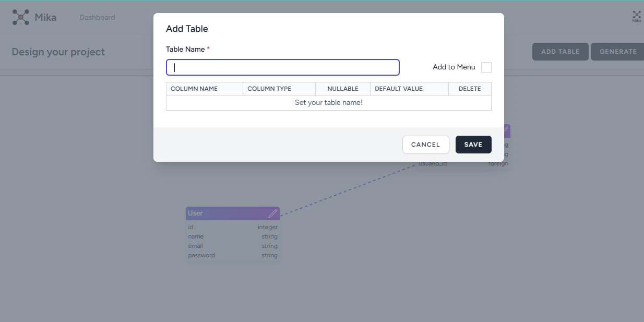Click the Mika brand name text
The image size is (644, 322).
pyautogui.click(x=45, y=17)
